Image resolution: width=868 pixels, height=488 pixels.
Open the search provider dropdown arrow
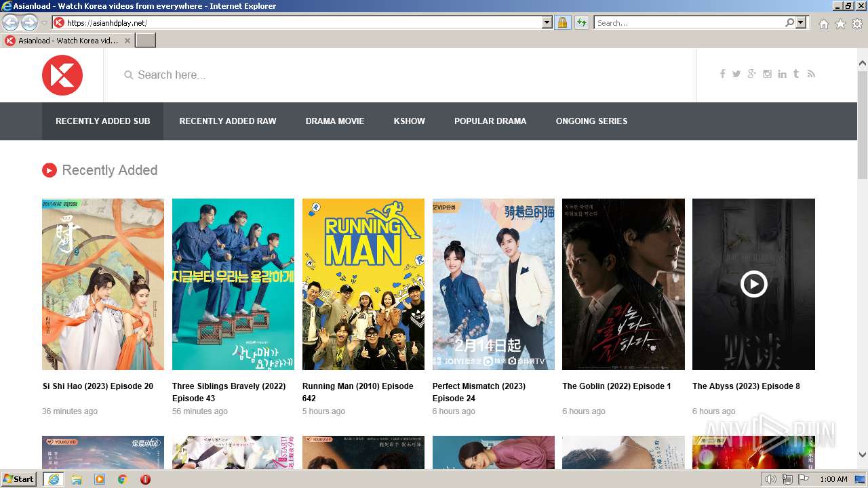801,23
